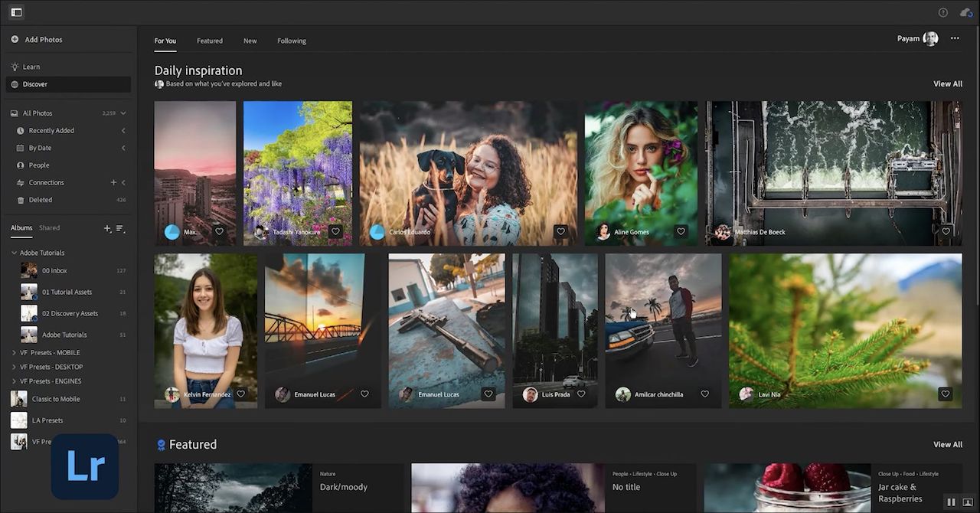Open the three-dot more options menu
The height and width of the screenshot is (513, 980).
(955, 38)
